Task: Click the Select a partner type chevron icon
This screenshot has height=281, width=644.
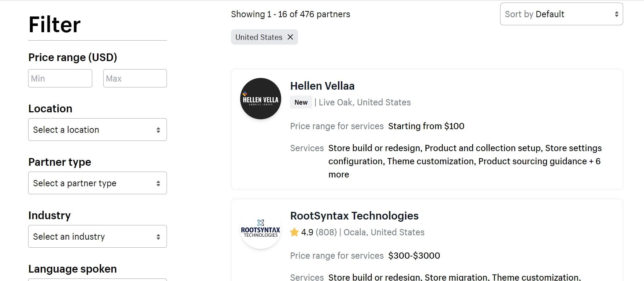Action: (159, 183)
